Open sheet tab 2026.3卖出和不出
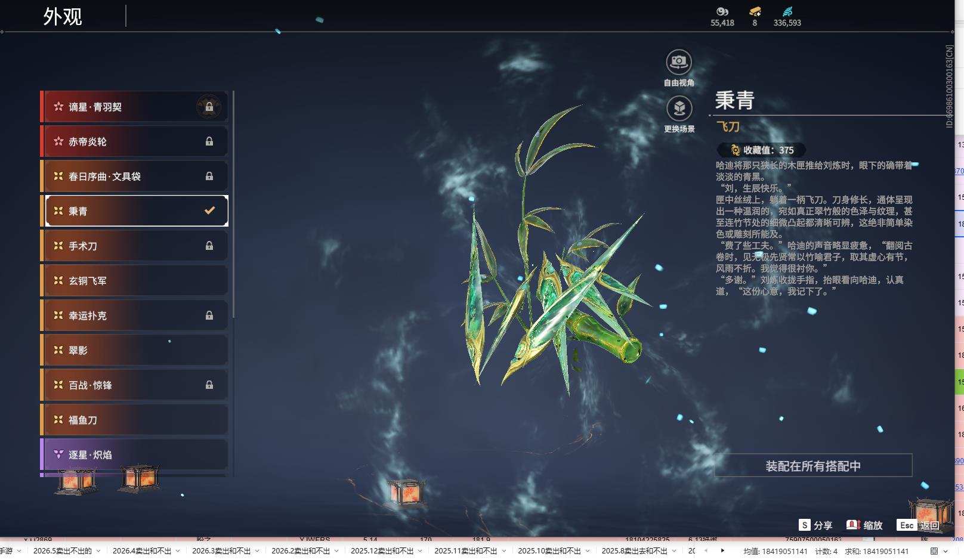The width and height of the screenshot is (964, 560). [x=221, y=551]
